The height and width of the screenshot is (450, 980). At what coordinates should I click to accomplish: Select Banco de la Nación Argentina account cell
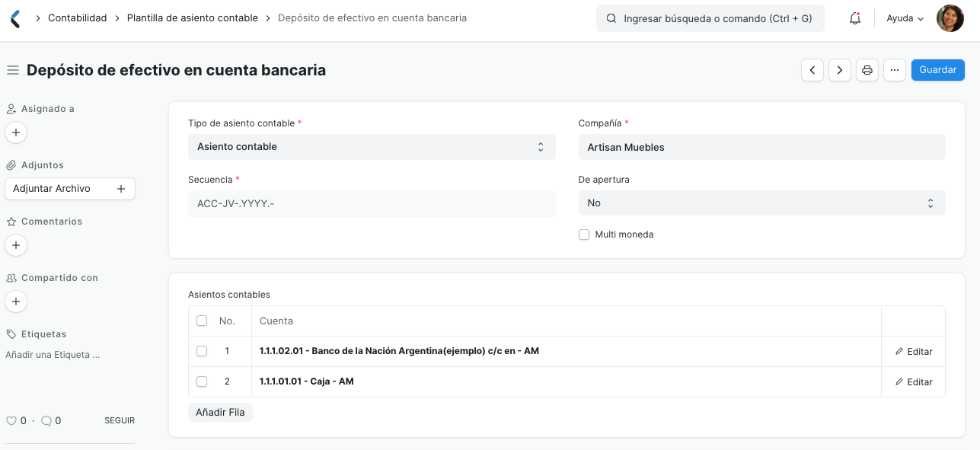[566, 351]
